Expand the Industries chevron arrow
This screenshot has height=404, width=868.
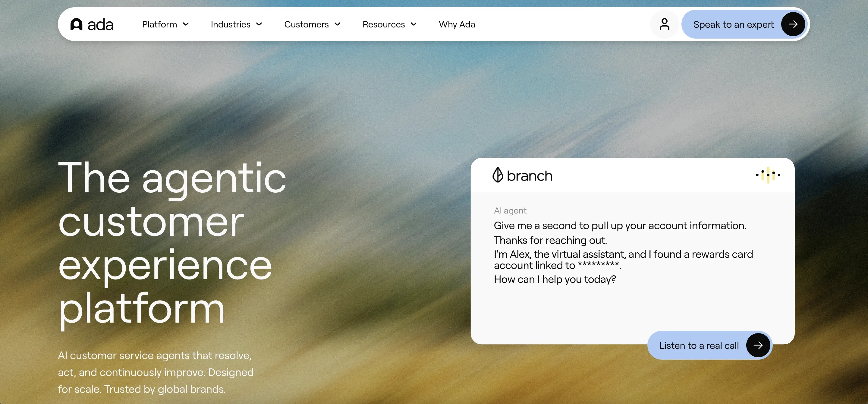(x=259, y=24)
